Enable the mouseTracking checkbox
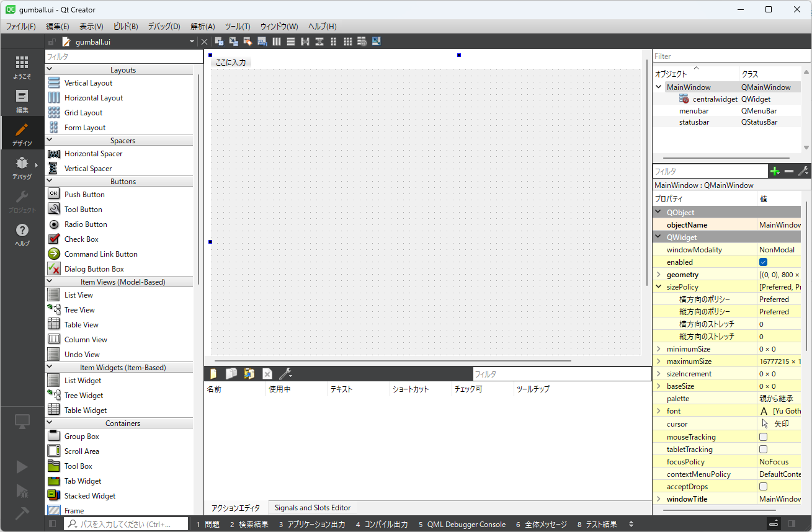 coord(763,437)
